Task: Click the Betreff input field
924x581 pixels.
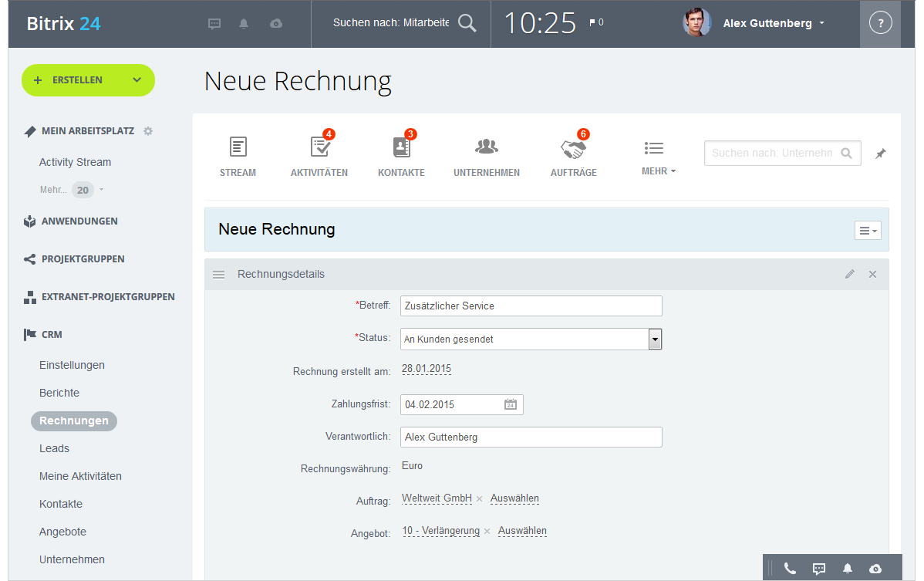Action: click(531, 306)
